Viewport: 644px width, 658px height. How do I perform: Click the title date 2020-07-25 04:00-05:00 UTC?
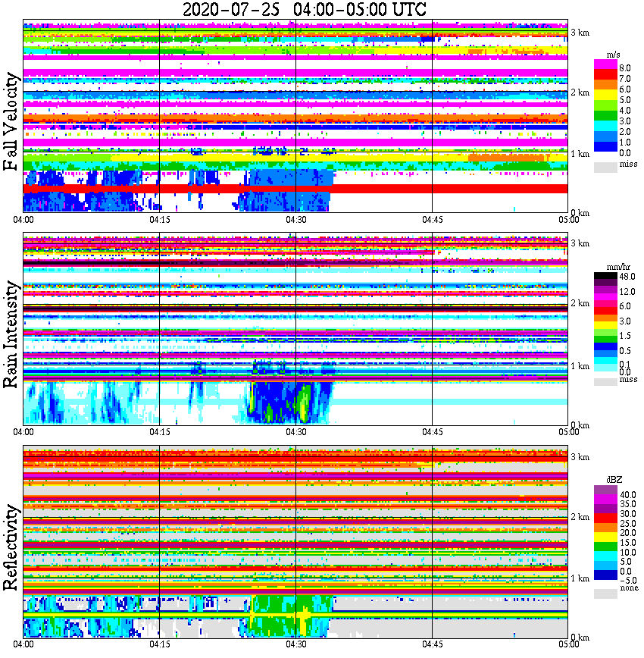coord(305,9)
